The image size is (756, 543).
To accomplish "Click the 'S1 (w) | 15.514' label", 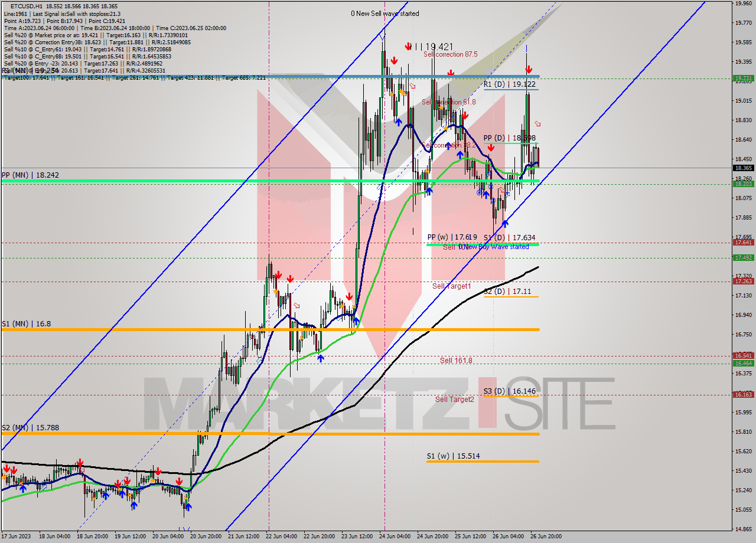I will 453,456.
